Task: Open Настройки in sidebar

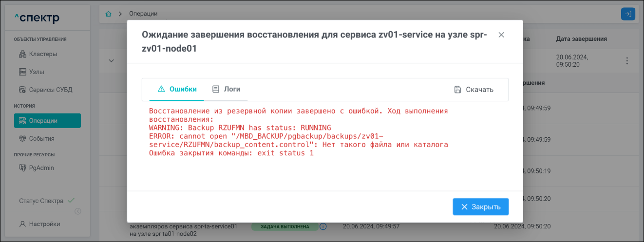Action: [44, 224]
